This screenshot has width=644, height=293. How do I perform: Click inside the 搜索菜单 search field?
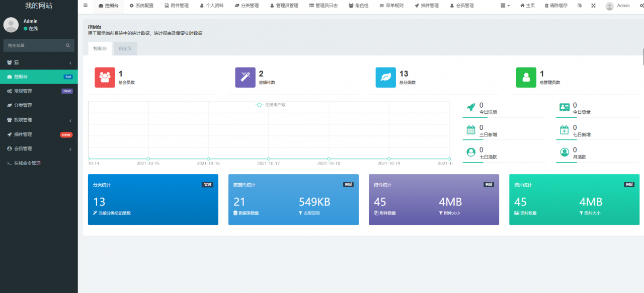(x=35, y=45)
